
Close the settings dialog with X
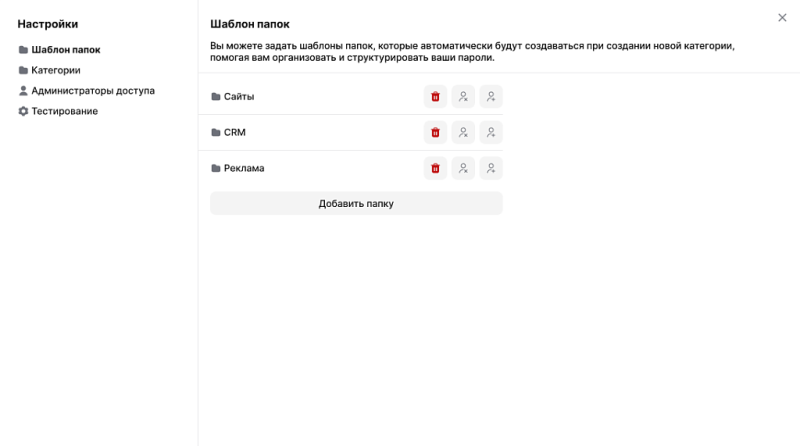(782, 18)
